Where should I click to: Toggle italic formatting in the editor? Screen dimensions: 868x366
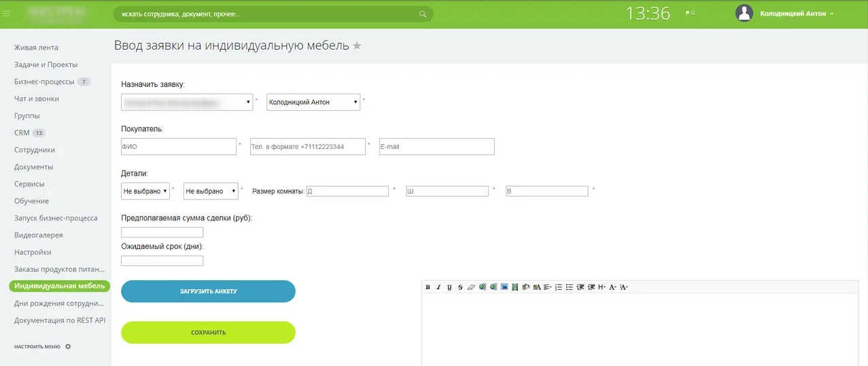(x=438, y=287)
